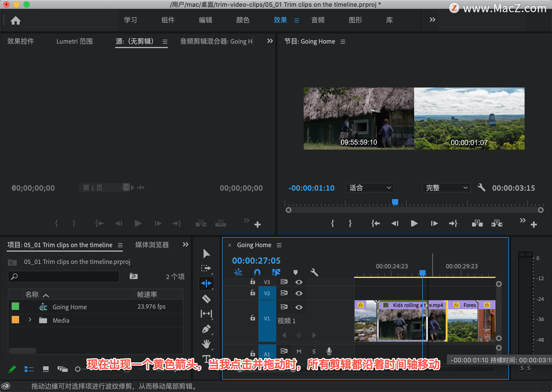This screenshot has height=392, width=552.
Task: Select the Pen tool
Action: pos(206,329)
